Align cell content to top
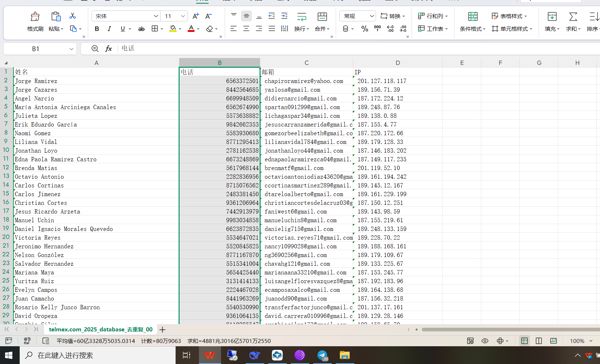600x364 pixels. [233, 16]
